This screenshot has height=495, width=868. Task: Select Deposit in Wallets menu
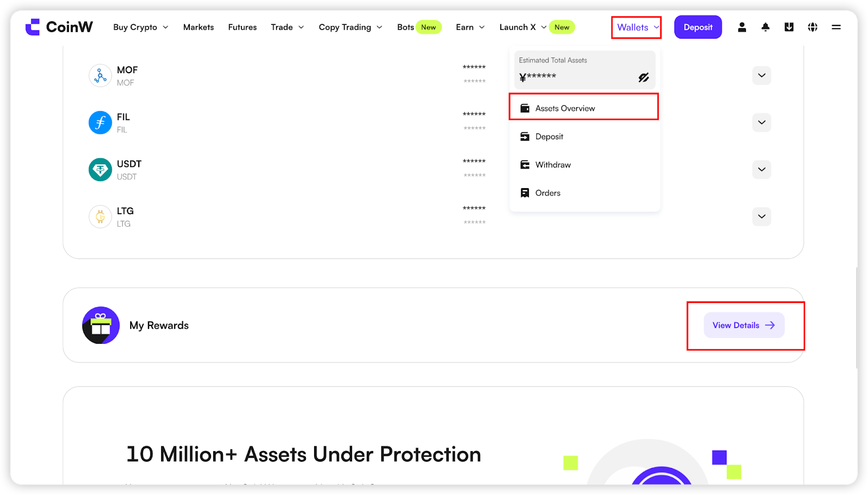coord(584,137)
